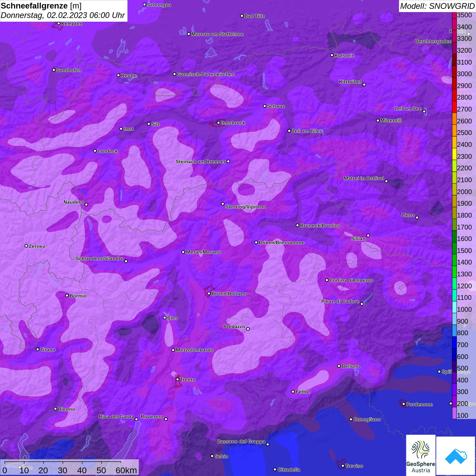Click the date Donnerstag, 02.02.2023 06:00 Uhr

point(63,15)
